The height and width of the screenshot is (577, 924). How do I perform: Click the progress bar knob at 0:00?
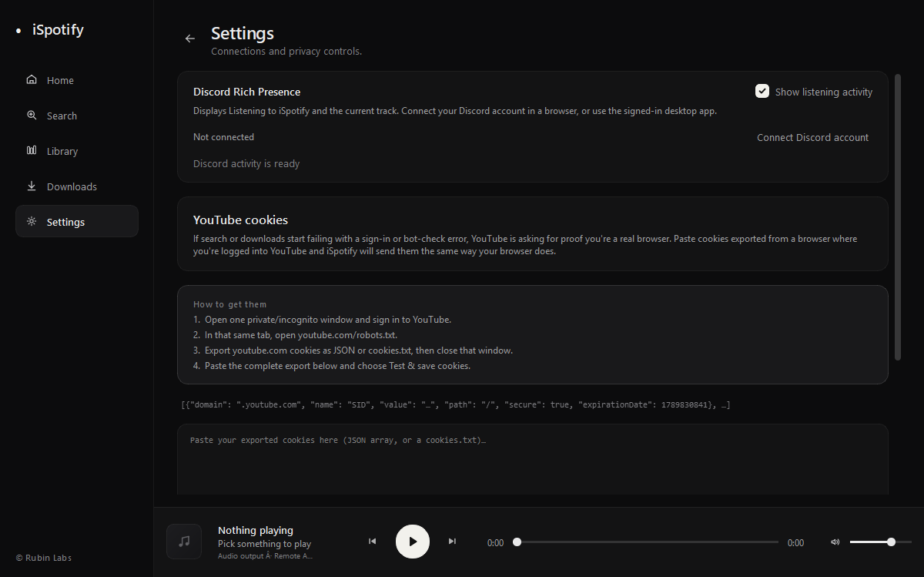[x=517, y=542]
